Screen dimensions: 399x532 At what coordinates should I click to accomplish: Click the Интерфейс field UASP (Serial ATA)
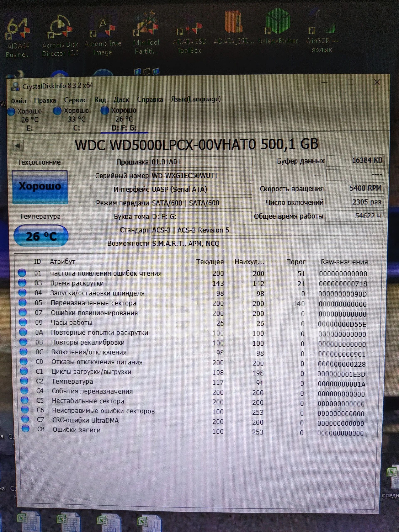pos(201,189)
